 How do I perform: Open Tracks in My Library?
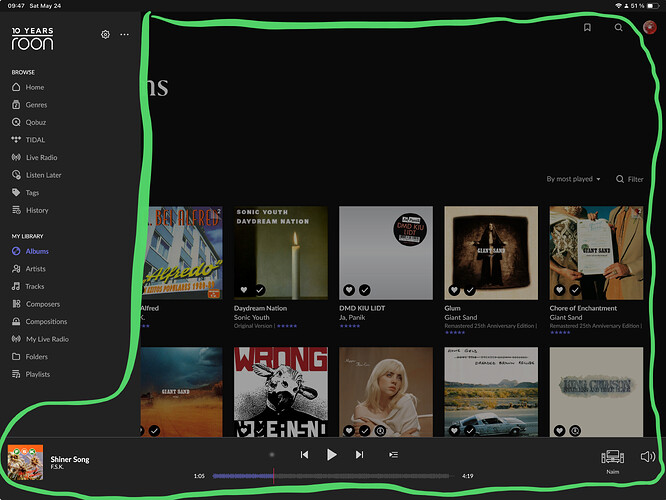pos(28,286)
